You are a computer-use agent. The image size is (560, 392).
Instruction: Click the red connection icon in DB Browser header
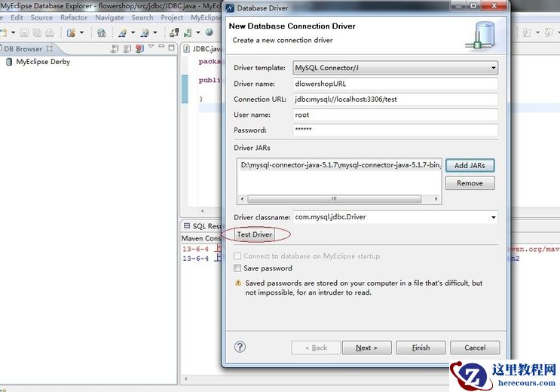pyautogui.click(x=139, y=48)
